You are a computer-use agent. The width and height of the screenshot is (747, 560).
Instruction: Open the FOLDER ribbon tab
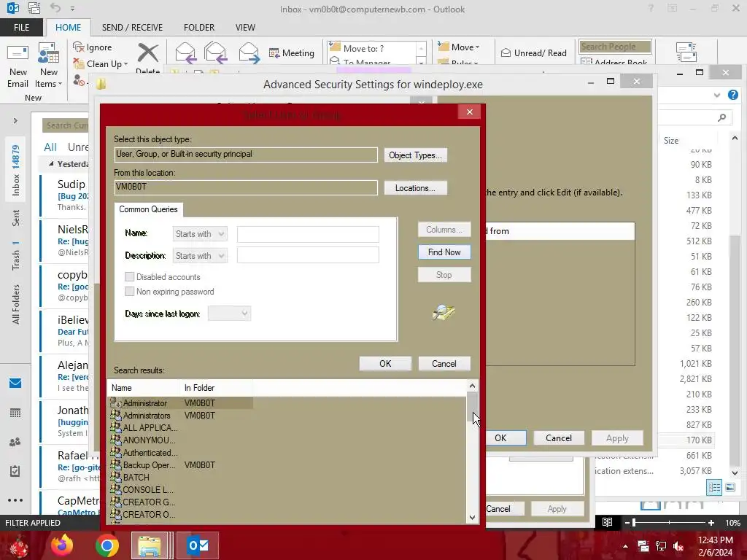[x=199, y=27]
